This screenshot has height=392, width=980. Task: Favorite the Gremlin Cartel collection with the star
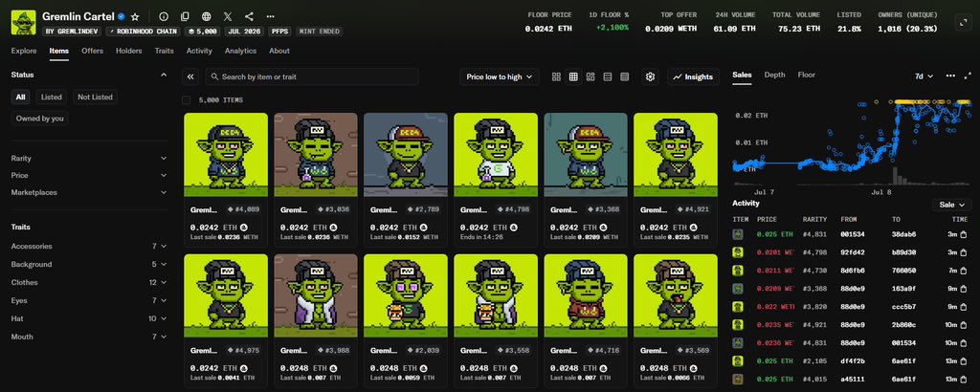click(135, 17)
